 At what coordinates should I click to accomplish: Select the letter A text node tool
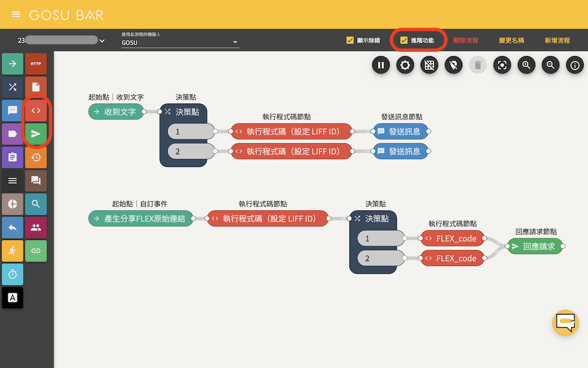pyautogui.click(x=13, y=298)
